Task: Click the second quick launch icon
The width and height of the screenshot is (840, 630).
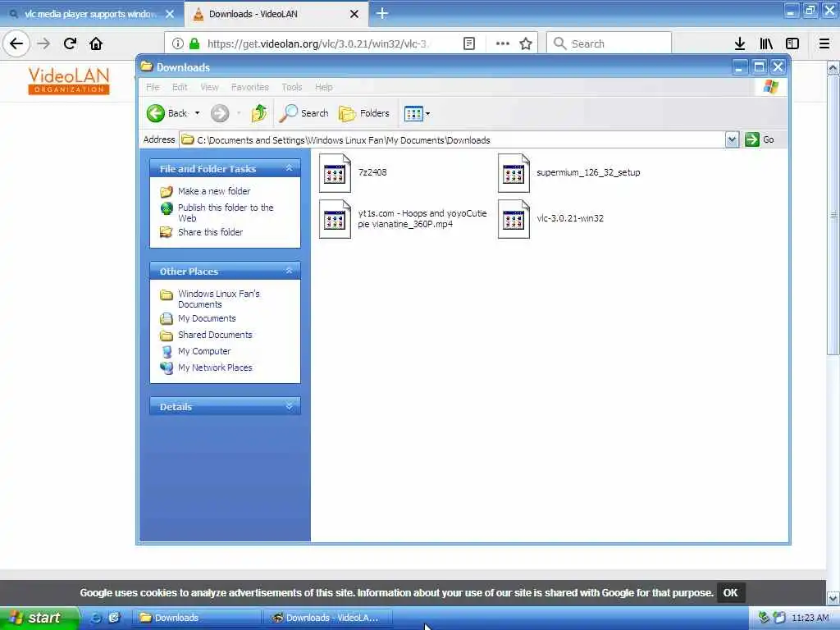Action: [x=113, y=618]
